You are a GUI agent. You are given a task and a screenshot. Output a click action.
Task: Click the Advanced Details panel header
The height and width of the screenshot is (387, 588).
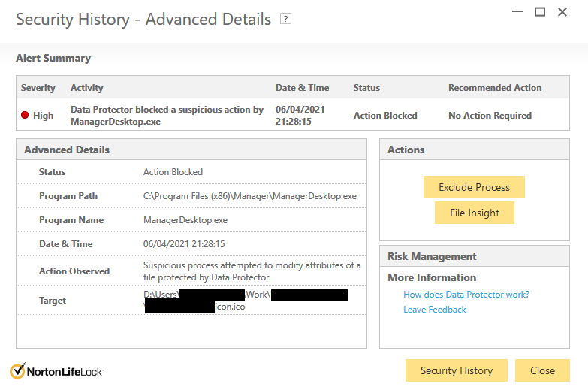pyautogui.click(x=191, y=150)
